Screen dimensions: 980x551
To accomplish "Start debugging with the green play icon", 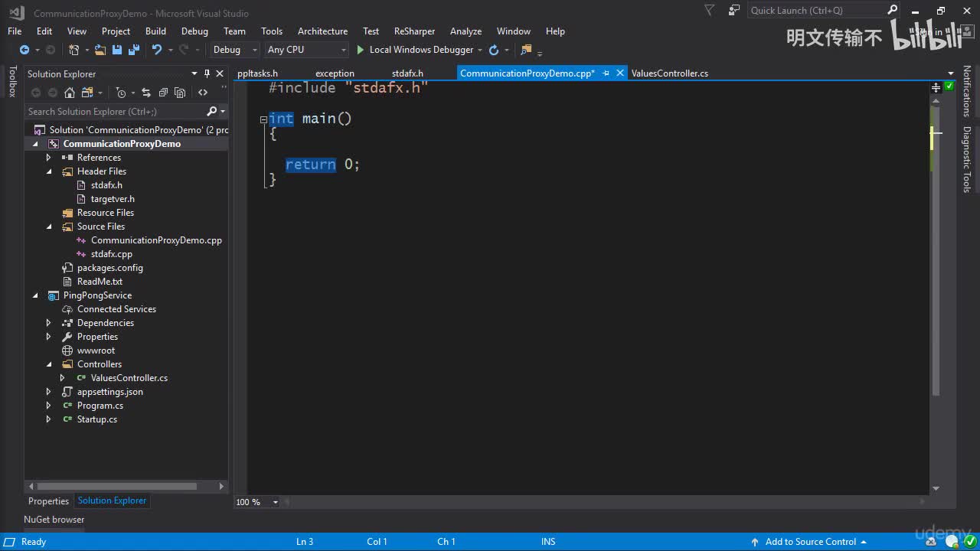I will pyautogui.click(x=361, y=50).
